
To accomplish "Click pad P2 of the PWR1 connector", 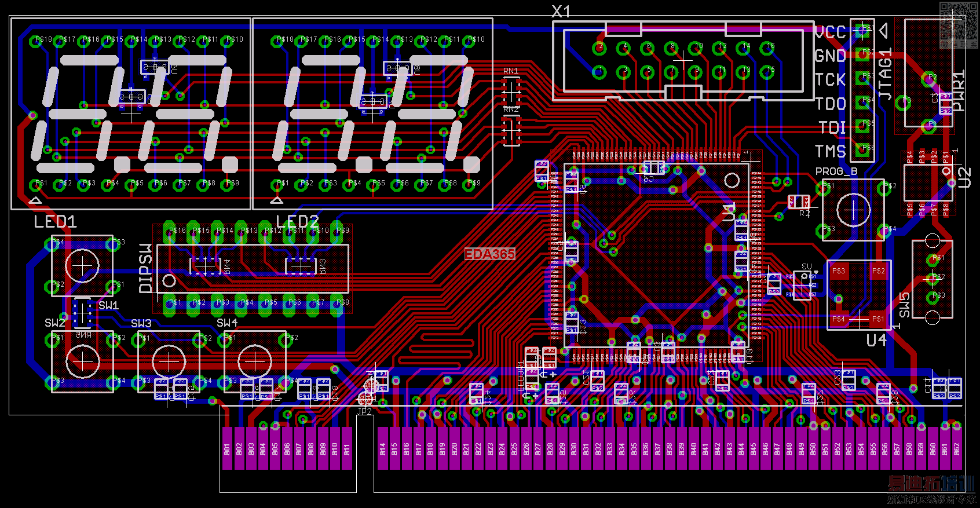I will (928, 79).
